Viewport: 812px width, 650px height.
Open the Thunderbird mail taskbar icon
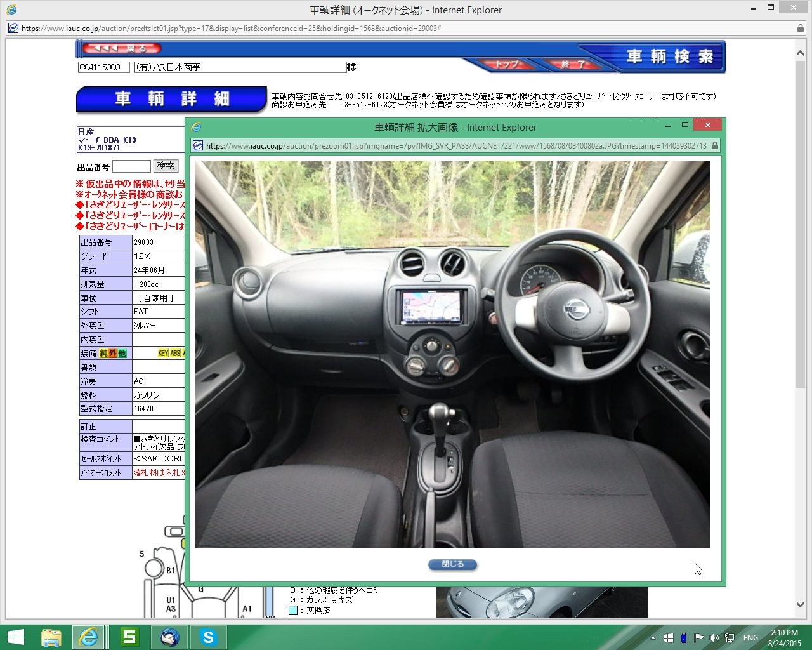pos(169,637)
